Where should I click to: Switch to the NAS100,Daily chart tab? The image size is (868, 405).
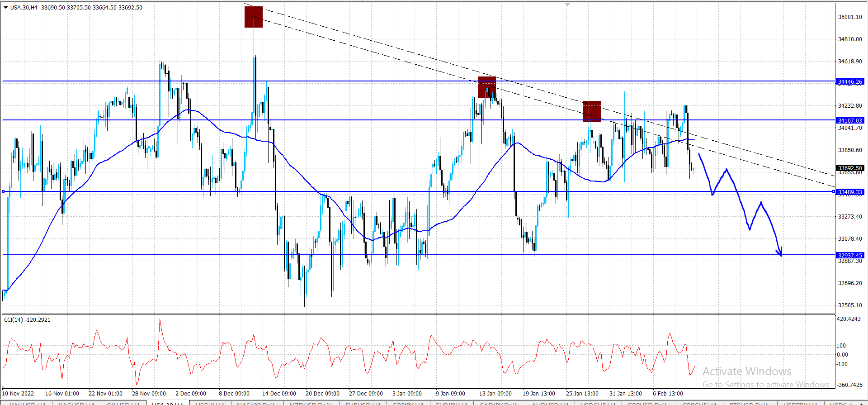pos(257,403)
